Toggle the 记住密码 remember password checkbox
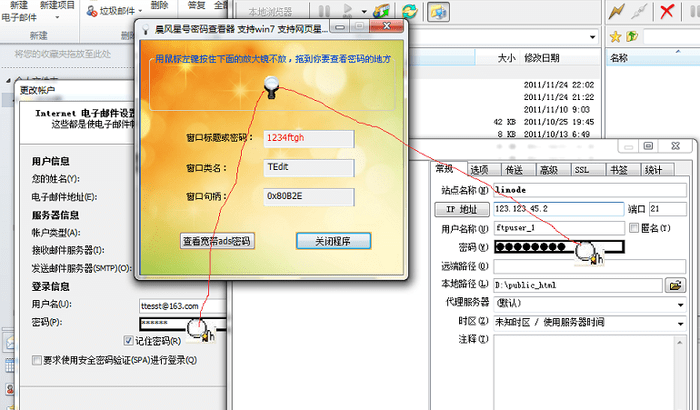 [128, 341]
